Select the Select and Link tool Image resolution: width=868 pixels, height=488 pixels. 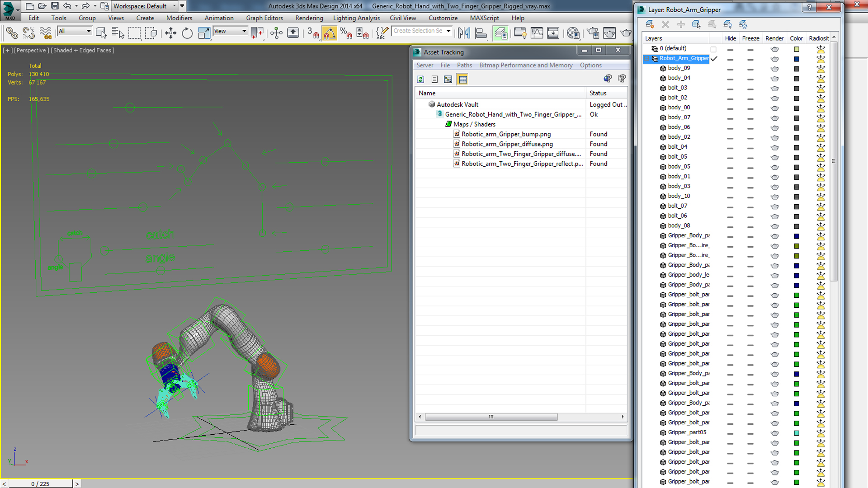[12, 33]
